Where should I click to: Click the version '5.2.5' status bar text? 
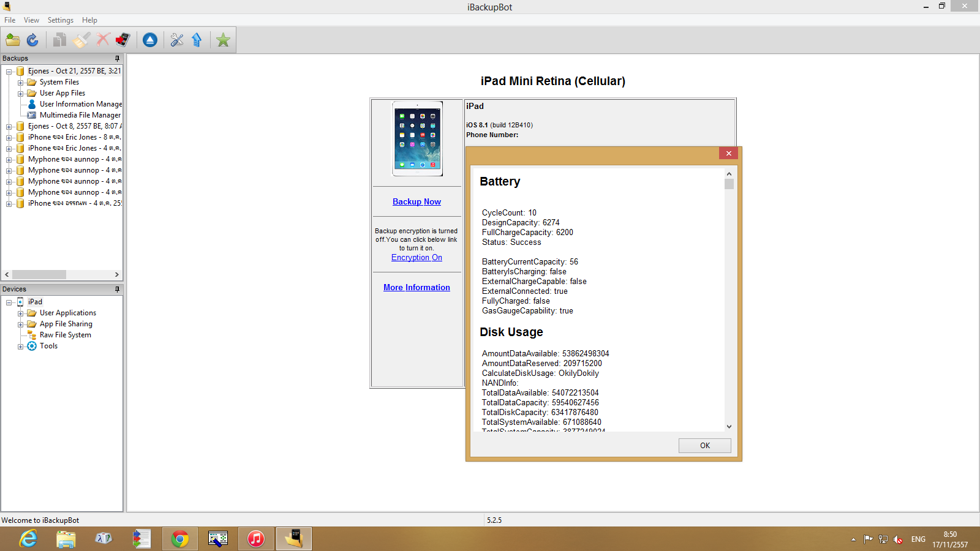pos(494,520)
